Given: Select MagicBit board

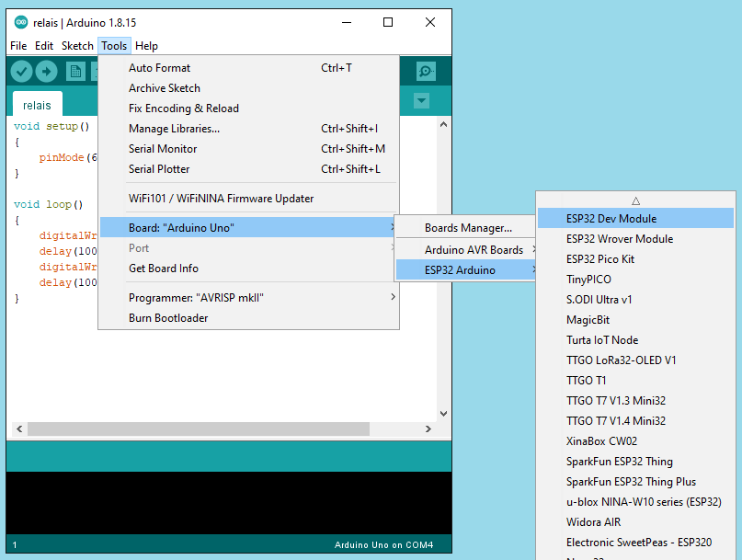Looking at the screenshot, I should 635,320.
